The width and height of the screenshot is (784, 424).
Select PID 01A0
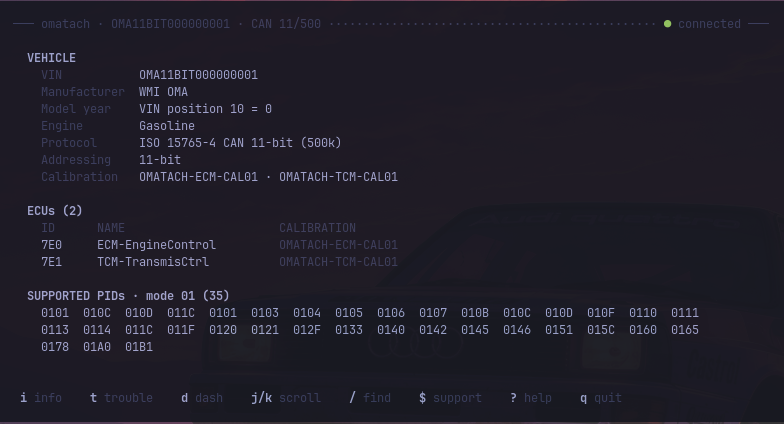pyautogui.click(x=97, y=347)
